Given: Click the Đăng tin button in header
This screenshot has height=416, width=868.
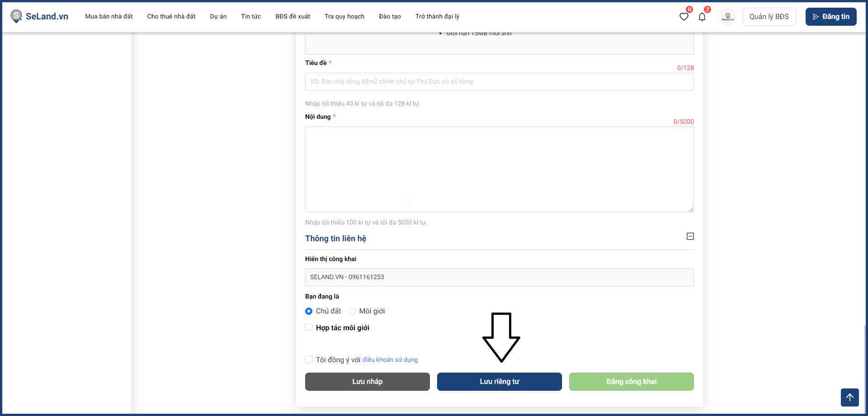Looking at the screenshot, I should (830, 17).
